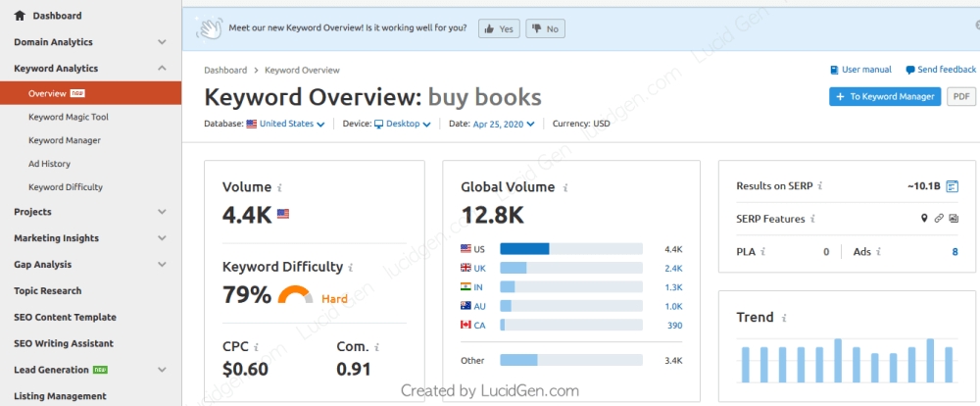Open the Database United States dropdown
Screen dimensions: 980x406
tap(285, 125)
